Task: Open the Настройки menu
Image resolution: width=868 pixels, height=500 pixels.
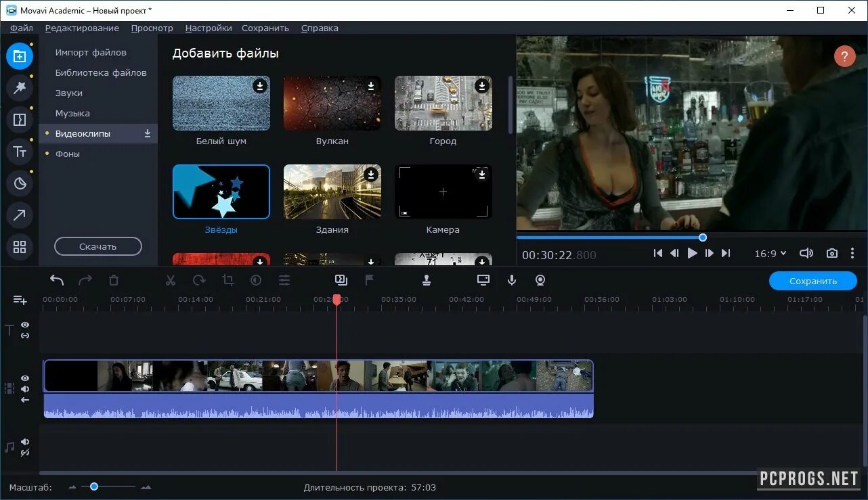Action: (209, 28)
